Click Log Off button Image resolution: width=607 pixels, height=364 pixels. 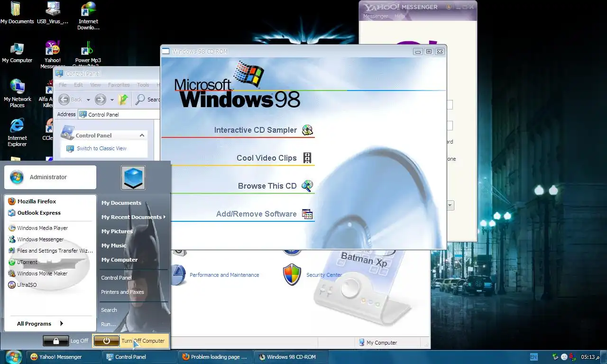tap(66, 341)
